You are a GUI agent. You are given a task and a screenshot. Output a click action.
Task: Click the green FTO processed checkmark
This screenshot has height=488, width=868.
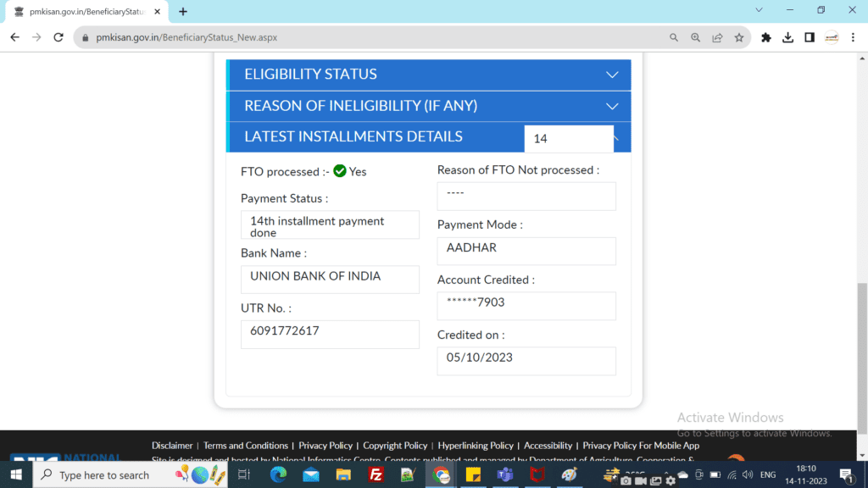click(340, 171)
